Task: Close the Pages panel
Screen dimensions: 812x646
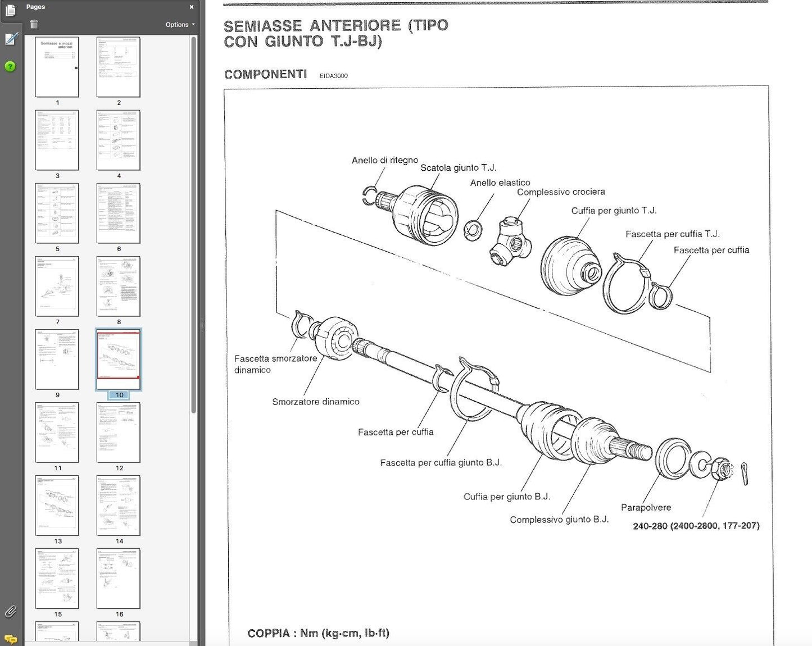Action: pos(192,7)
